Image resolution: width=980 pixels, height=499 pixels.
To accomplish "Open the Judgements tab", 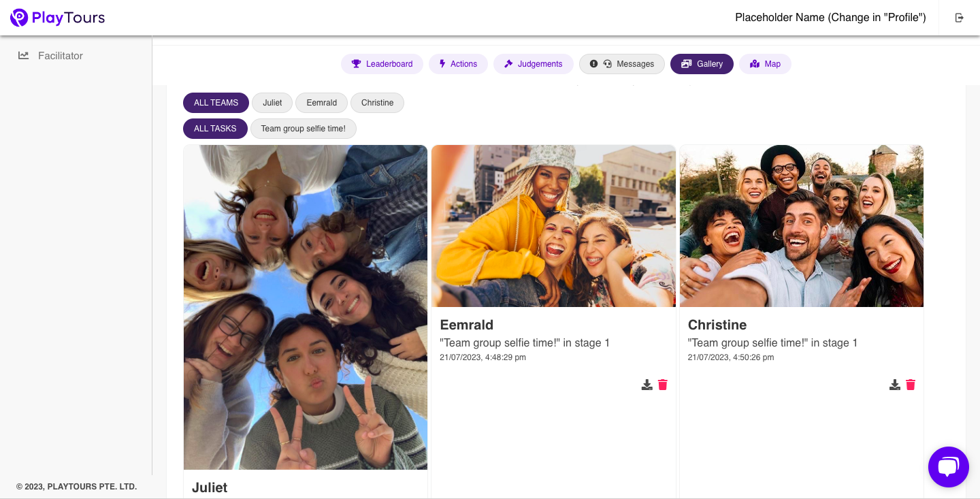I will [533, 64].
